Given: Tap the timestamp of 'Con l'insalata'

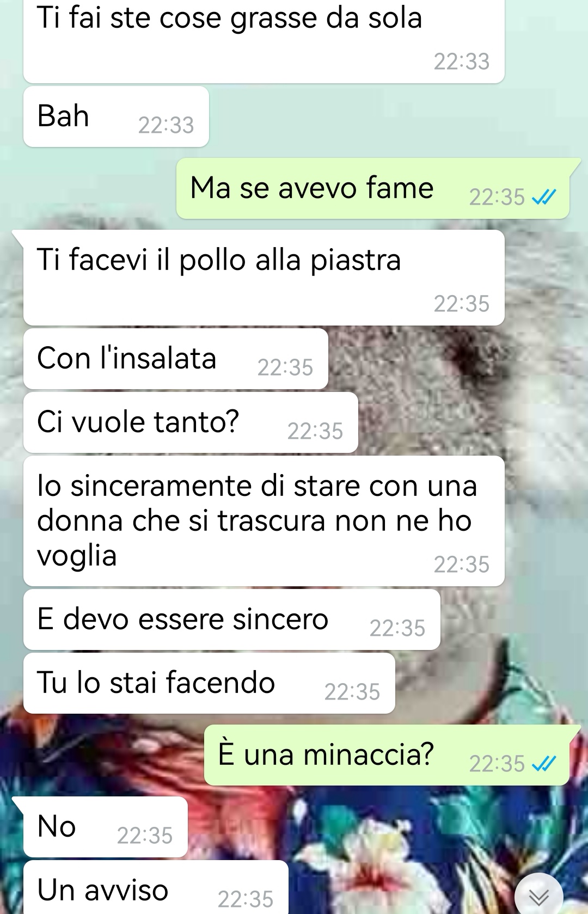Looking at the screenshot, I should point(285,367).
